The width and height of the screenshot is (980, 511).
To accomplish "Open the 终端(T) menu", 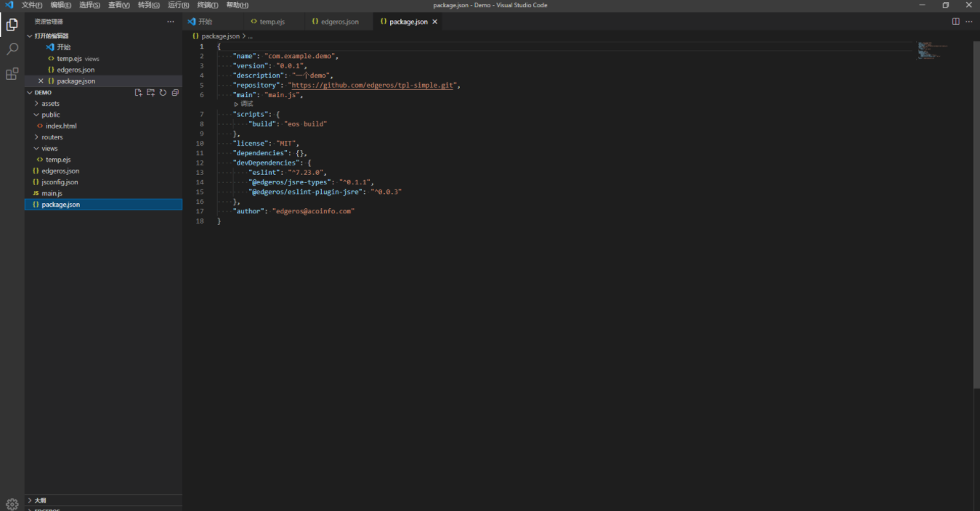I will tap(208, 5).
